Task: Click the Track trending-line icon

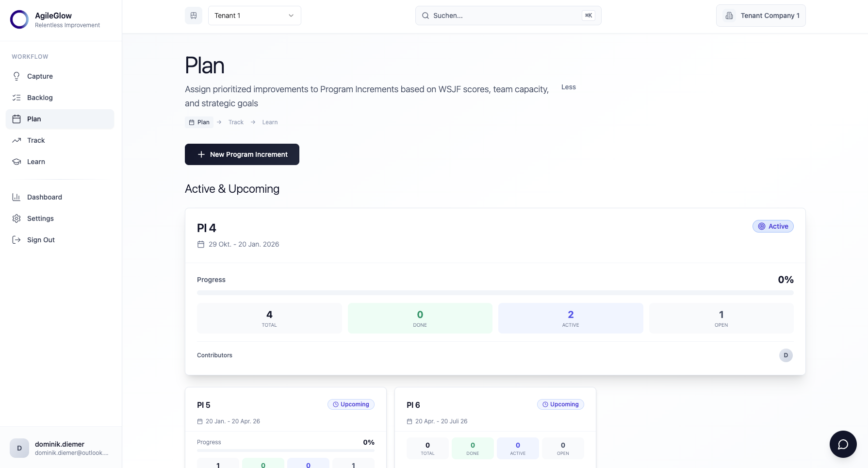Action: (16, 140)
